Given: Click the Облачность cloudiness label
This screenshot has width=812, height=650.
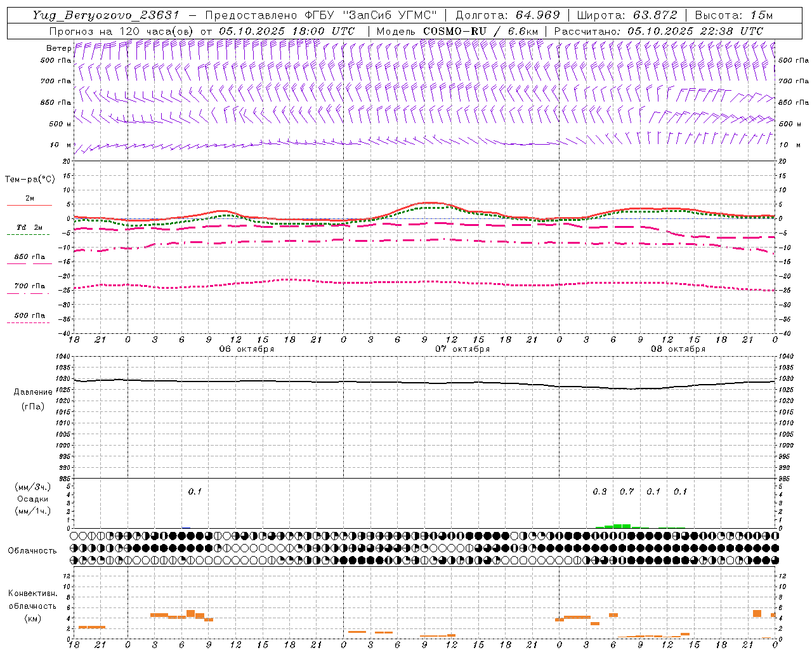Looking at the screenshot, I should pyautogui.click(x=32, y=551).
